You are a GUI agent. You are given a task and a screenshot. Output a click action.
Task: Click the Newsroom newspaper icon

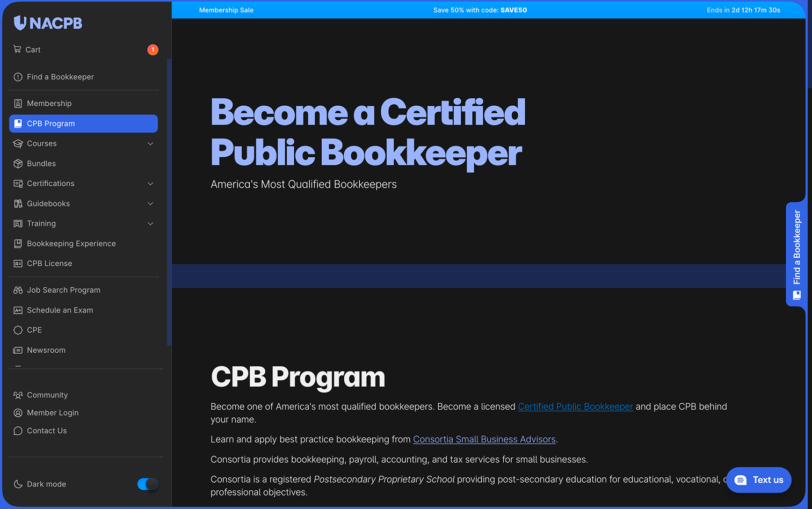tap(18, 350)
